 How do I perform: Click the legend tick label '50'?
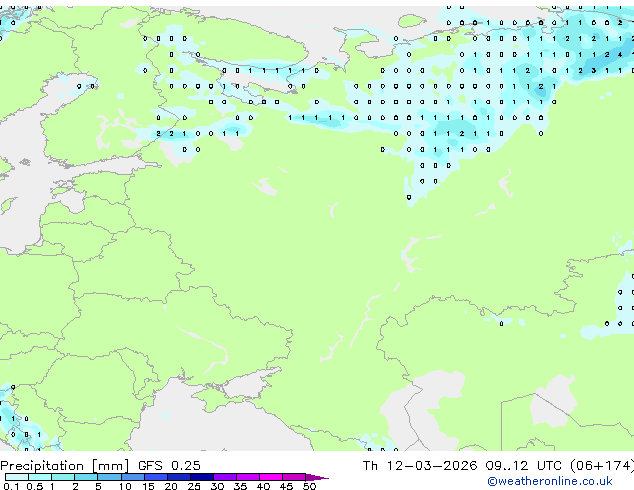point(309,486)
